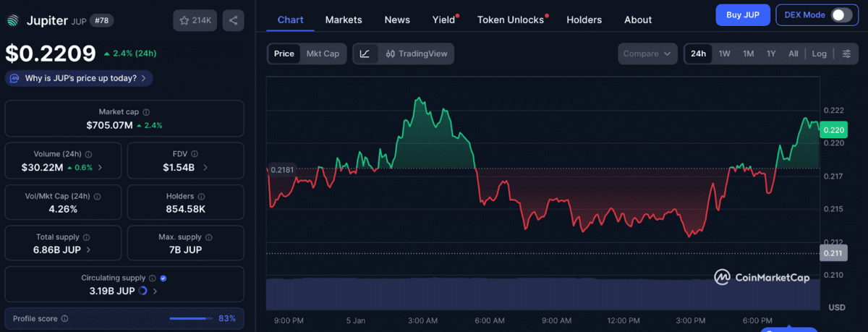This screenshot has height=332, width=868.
Task: Open 'Why is JUP's price up today?'
Action: tap(80, 78)
